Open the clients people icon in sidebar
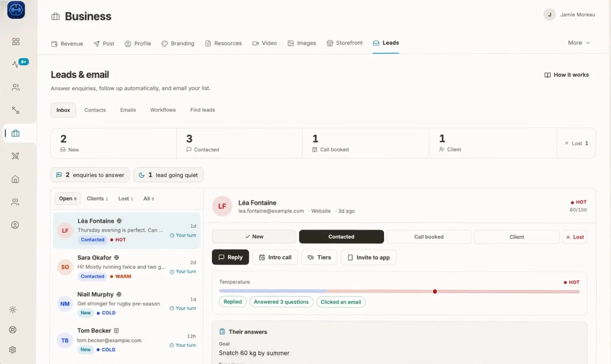This screenshot has height=364, width=611. click(15, 87)
